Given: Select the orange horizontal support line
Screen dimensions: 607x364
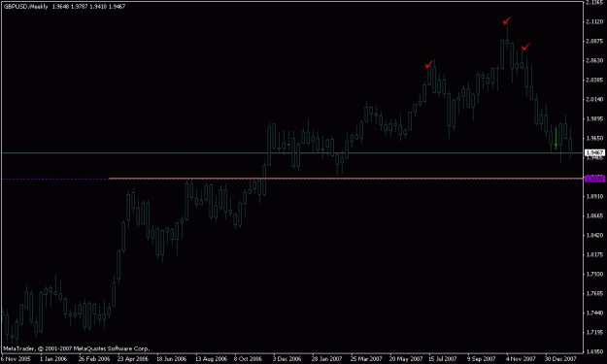Looking at the screenshot, I should pyautogui.click(x=346, y=179).
